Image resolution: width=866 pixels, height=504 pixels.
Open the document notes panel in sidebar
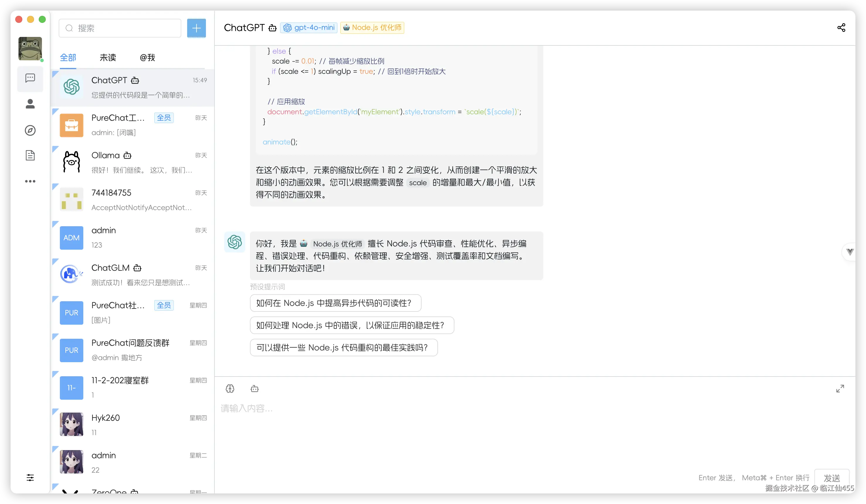[30, 155]
